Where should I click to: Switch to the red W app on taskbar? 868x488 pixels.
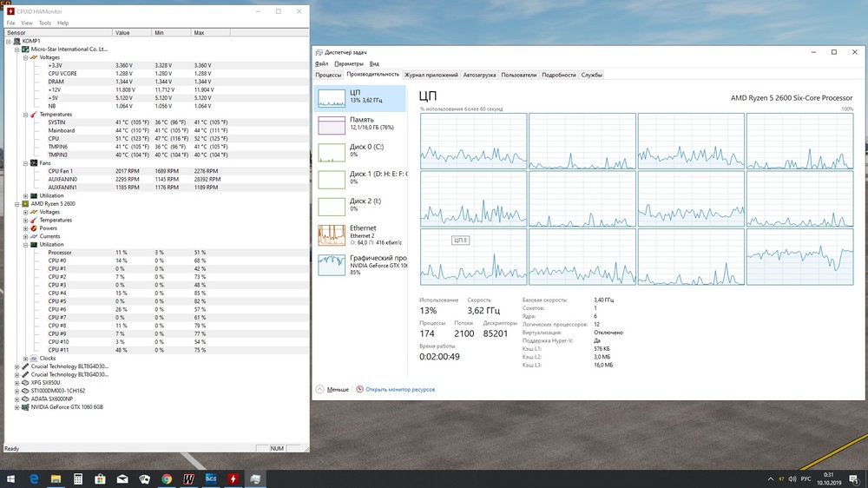point(188,479)
